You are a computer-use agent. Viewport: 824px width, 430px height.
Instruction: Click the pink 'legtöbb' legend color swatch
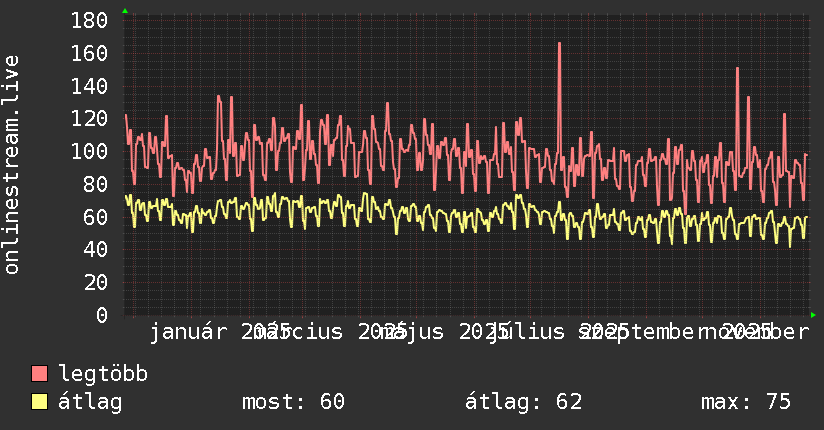[39, 374]
